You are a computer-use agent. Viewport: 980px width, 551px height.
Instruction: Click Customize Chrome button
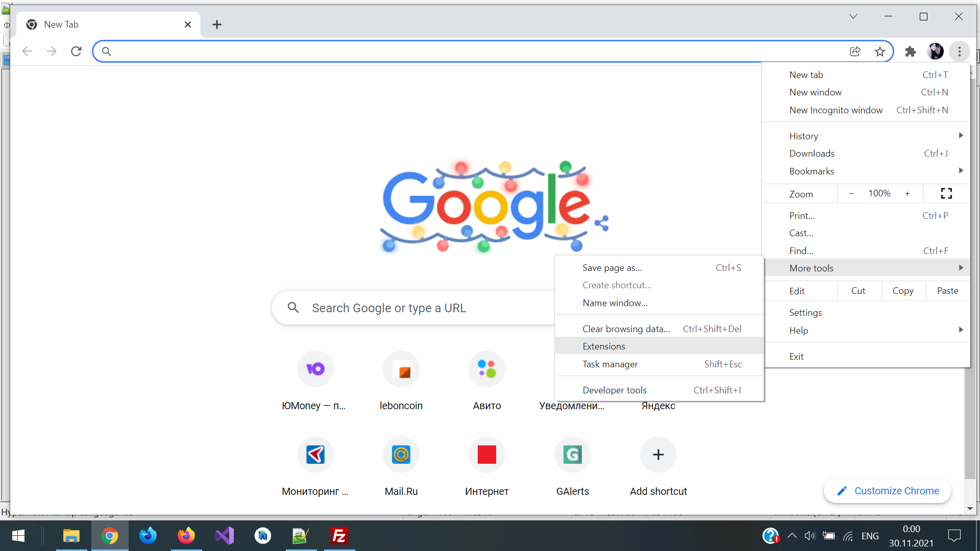(888, 491)
